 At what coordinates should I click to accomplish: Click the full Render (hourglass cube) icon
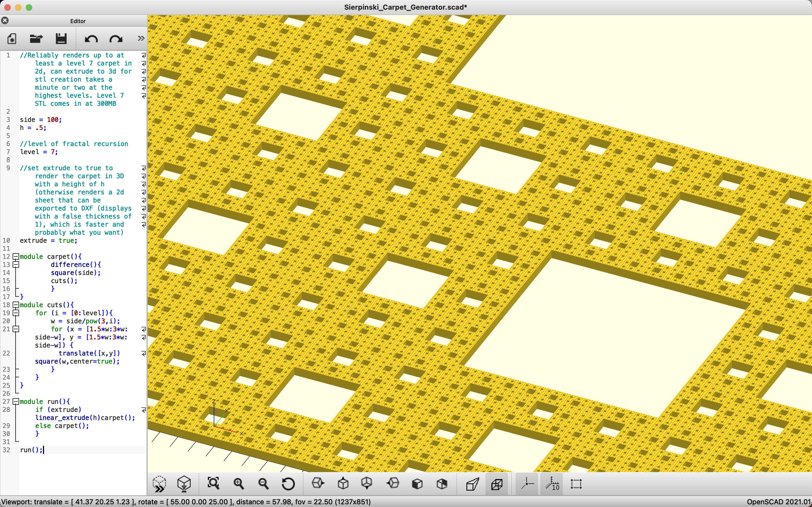point(184,484)
